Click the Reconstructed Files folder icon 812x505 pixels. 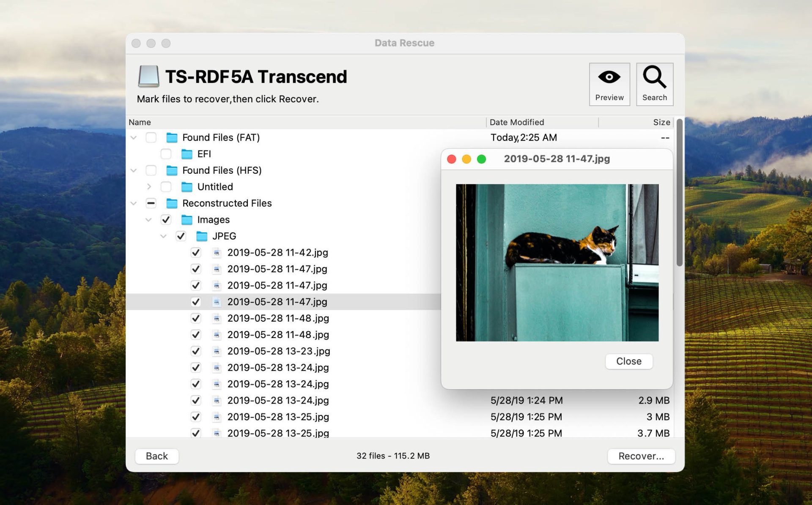tap(172, 203)
